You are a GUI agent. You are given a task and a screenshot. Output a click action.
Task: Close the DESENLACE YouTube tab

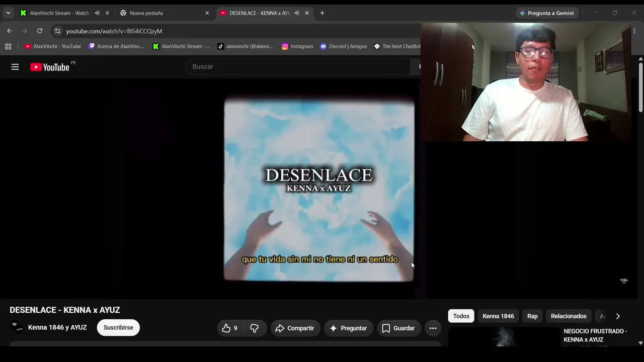[307, 13]
